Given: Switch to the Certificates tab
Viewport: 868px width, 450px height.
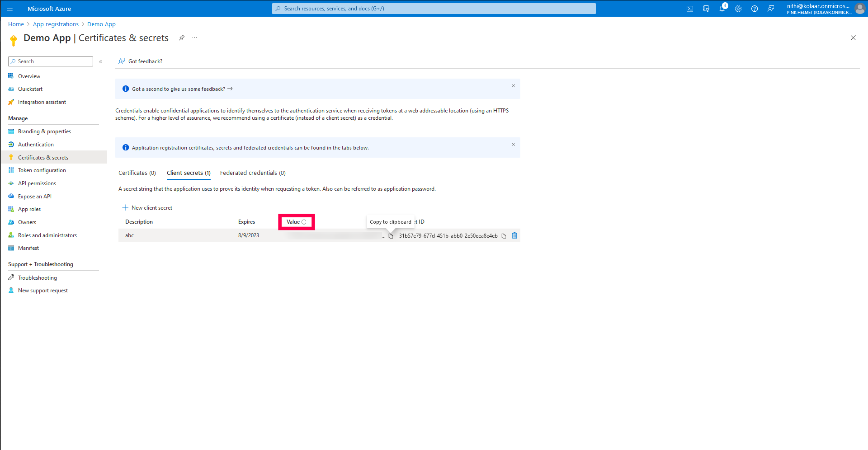Looking at the screenshot, I should pyautogui.click(x=137, y=173).
